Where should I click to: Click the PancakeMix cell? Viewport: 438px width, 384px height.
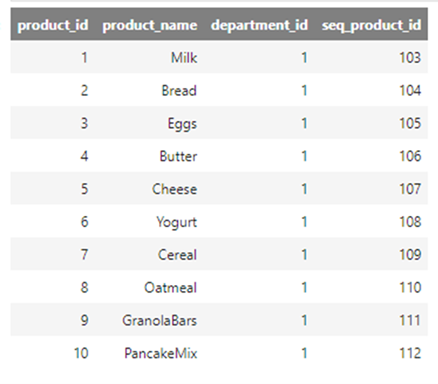coord(161,353)
